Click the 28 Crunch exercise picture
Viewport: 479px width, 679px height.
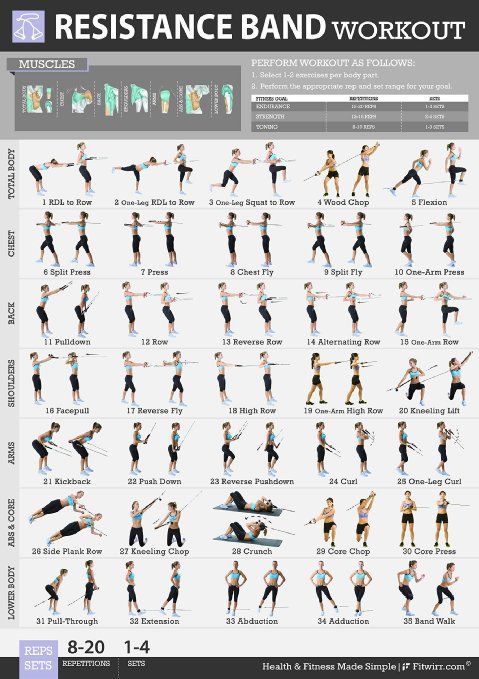tap(251, 518)
